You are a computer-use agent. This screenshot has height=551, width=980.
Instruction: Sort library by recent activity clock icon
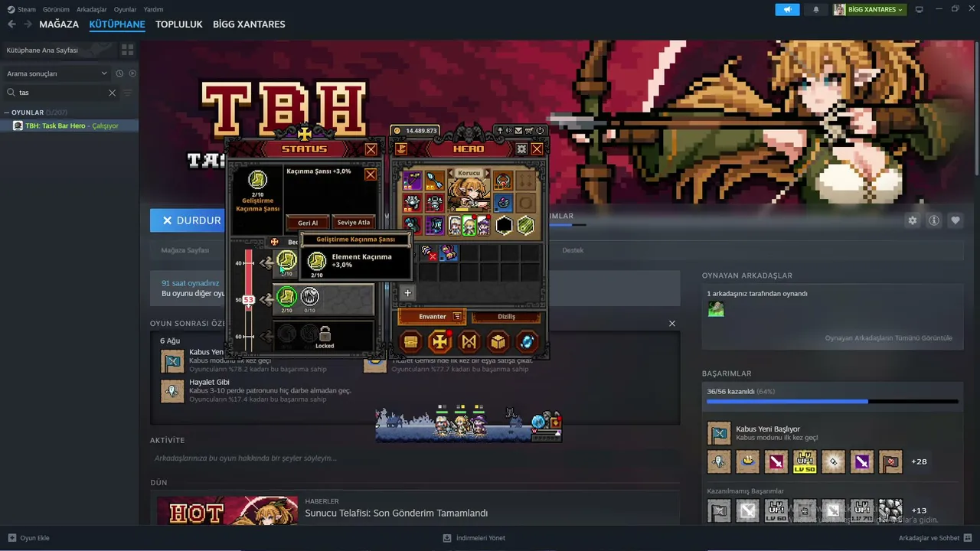(119, 73)
